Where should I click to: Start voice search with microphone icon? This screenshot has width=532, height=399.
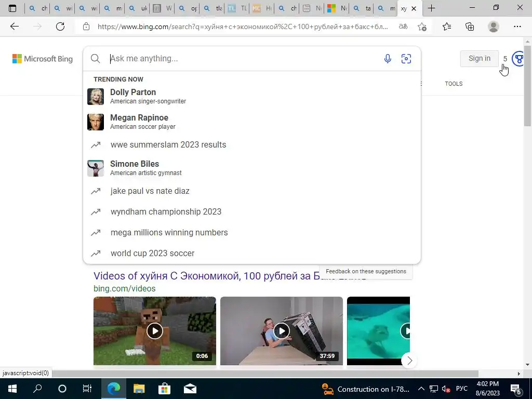point(388,59)
